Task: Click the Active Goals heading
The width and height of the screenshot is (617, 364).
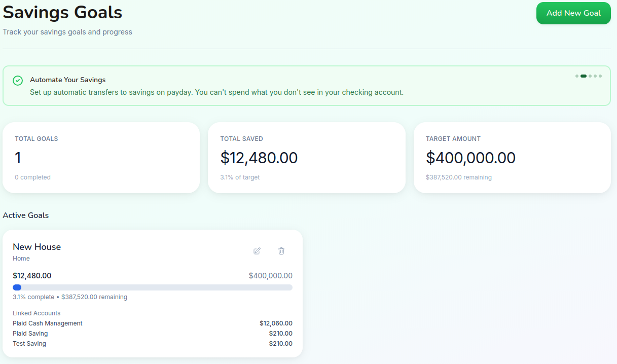Action: tap(25, 215)
